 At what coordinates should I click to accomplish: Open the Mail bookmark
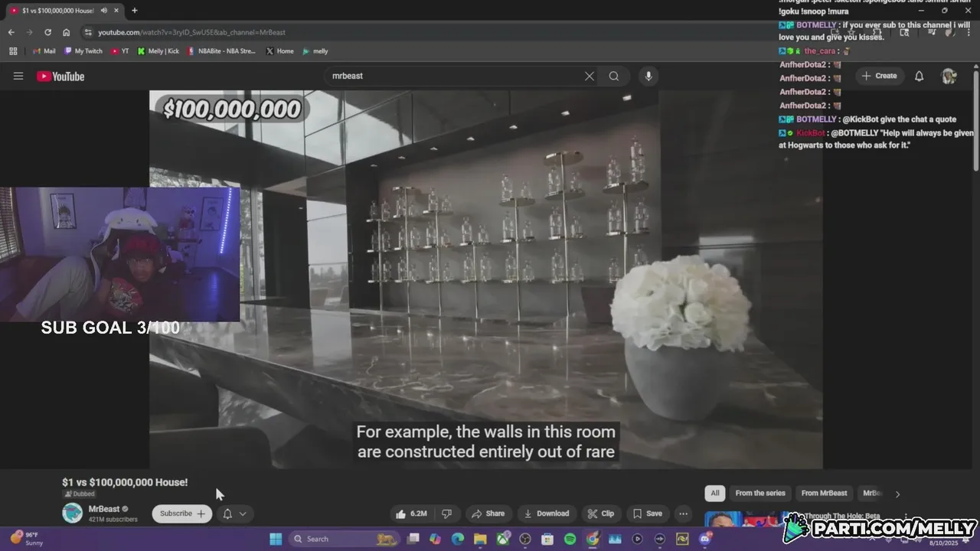click(x=44, y=51)
